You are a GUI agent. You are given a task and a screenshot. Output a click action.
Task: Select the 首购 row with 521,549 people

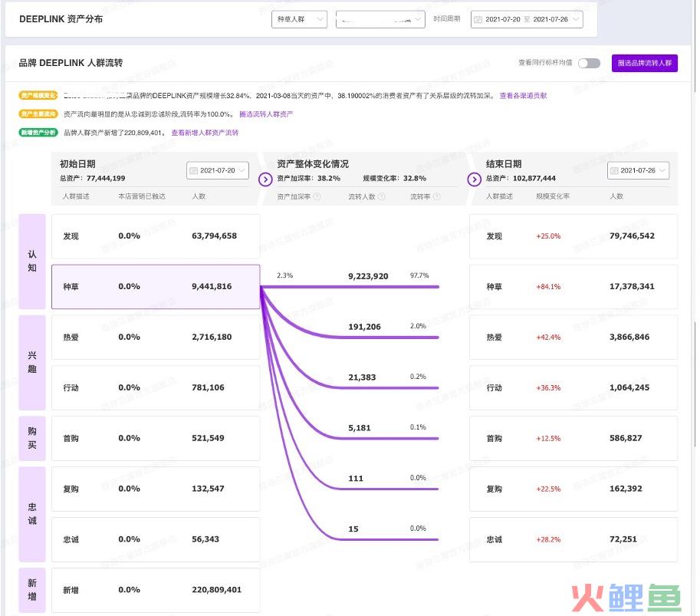coord(156,438)
